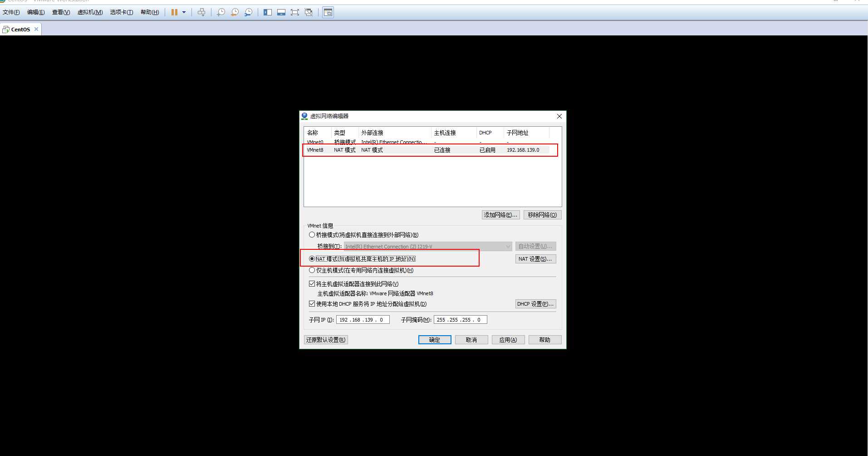Screen dimensions: 868x456
Task: Click the 外部连接 column header
Action: pyautogui.click(x=395, y=133)
